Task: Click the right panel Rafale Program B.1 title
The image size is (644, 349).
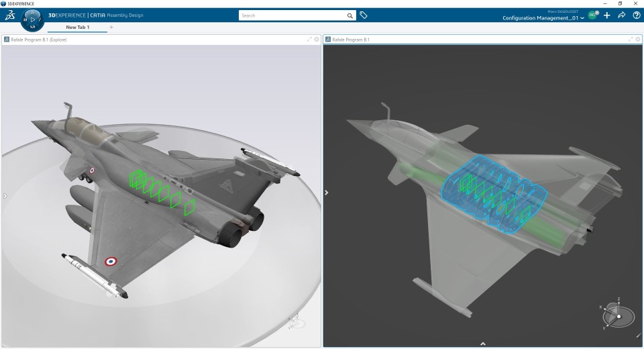Action: (351, 40)
